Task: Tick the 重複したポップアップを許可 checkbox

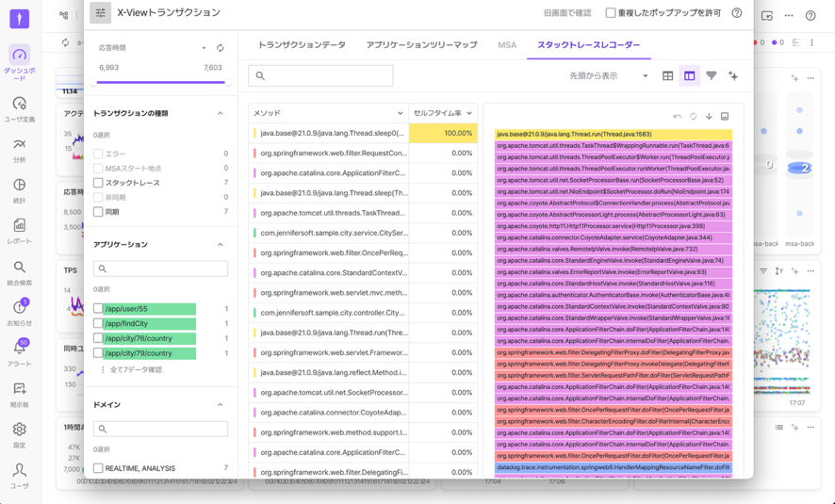Action: tap(611, 13)
